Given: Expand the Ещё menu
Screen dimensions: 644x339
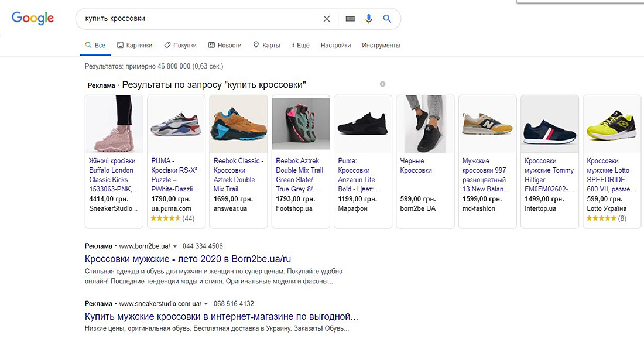Looking at the screenshot, I should coord(301,45).
